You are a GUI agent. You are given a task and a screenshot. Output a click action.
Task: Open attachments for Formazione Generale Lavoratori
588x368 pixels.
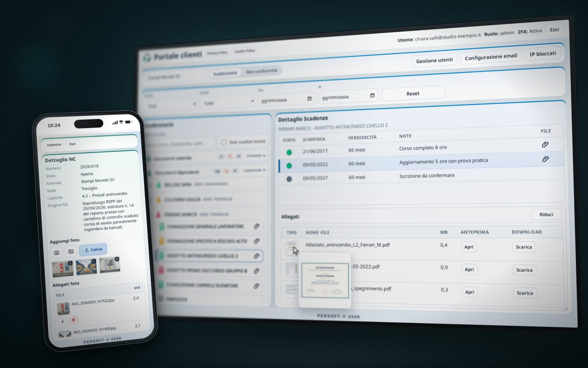257,226
